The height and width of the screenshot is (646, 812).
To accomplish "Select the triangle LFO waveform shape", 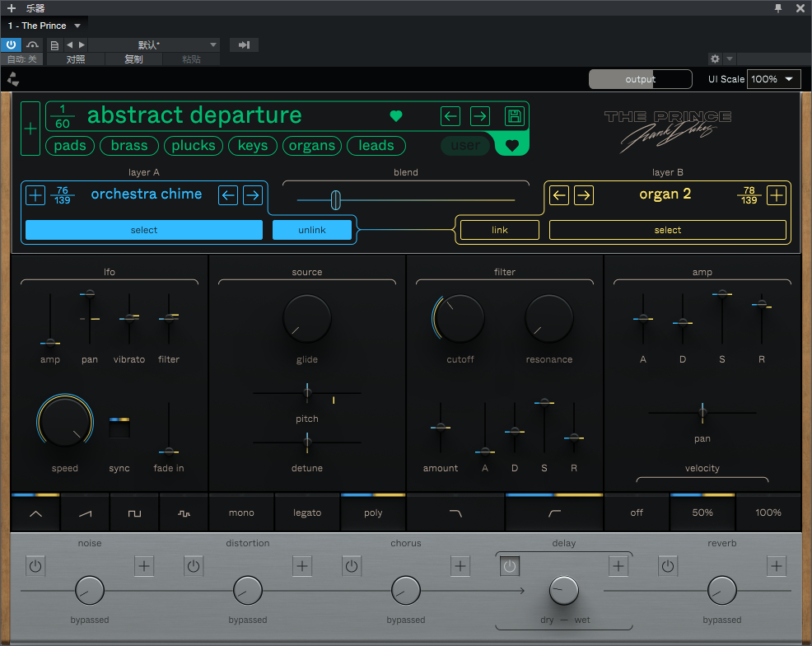I will (x=35, y=513).
